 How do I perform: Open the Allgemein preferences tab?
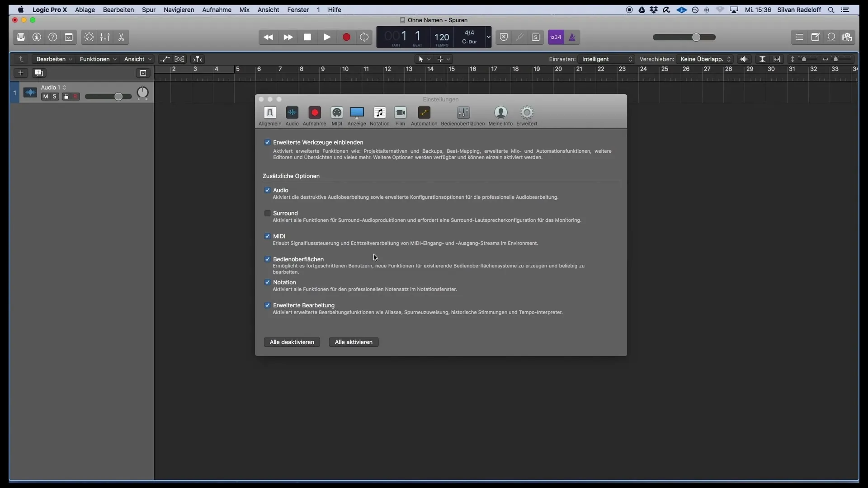(x=270, y=116)
